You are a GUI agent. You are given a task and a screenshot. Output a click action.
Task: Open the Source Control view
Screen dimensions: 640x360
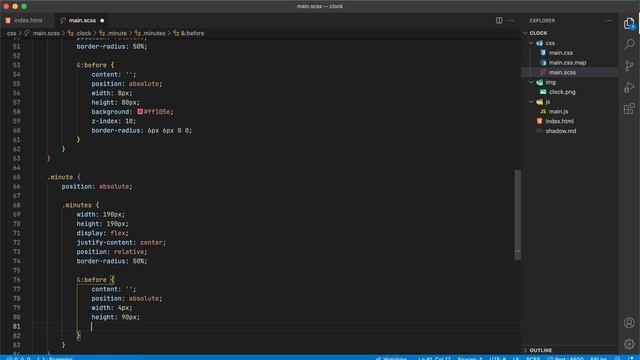629,66
